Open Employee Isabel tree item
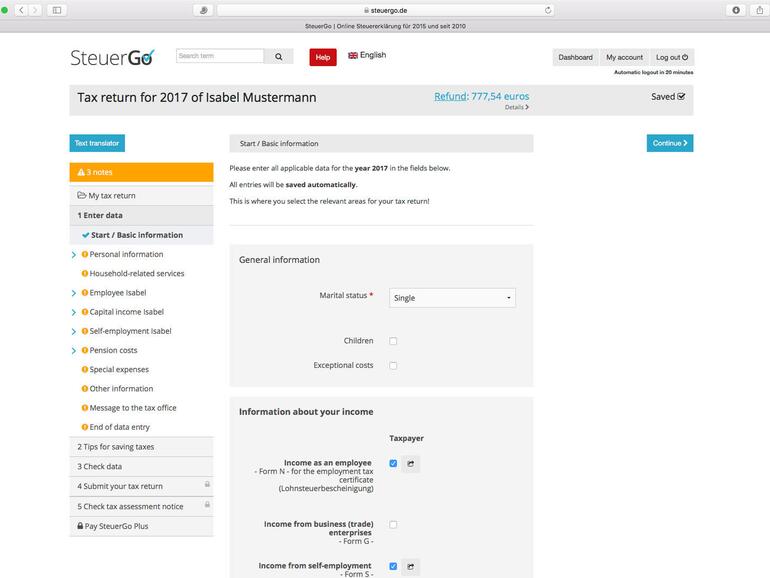The height and width of the screenshot is (578, 770). click(118, 293)
